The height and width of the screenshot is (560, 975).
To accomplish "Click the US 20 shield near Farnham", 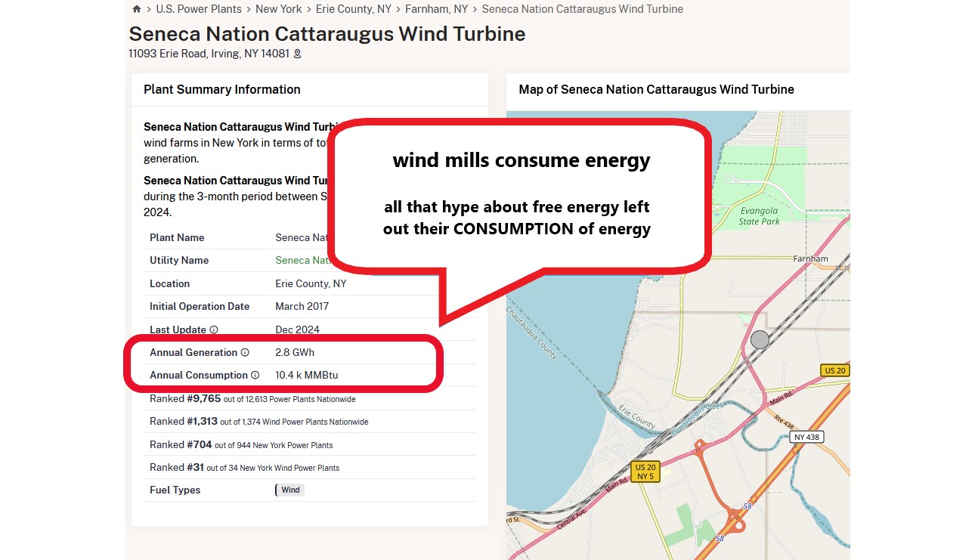I will [834, 370].
